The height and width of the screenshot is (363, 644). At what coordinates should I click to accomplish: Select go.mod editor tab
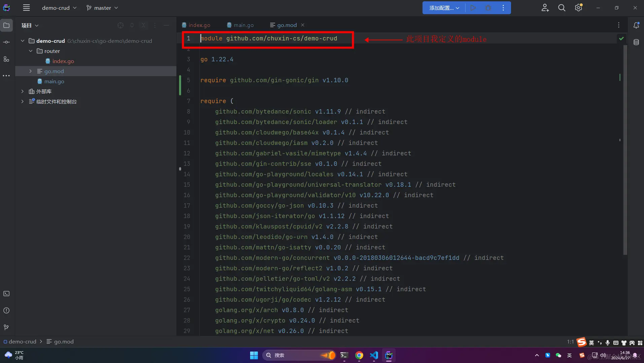pos(283,25)
